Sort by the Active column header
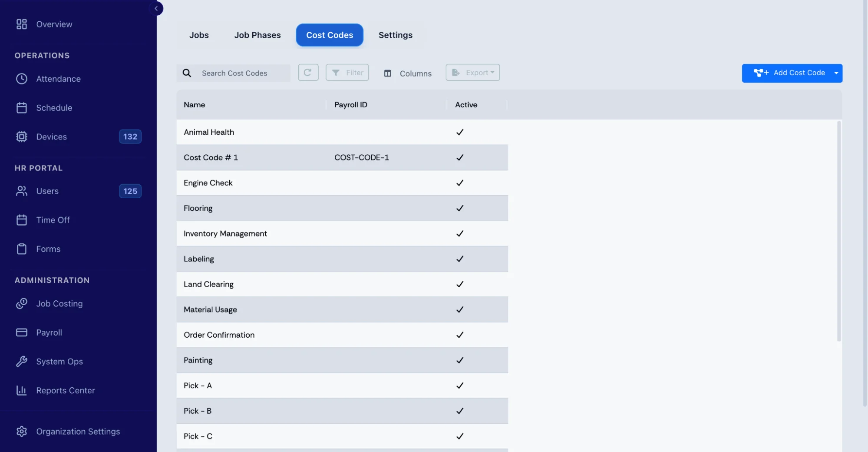 [x=466, y=105]
